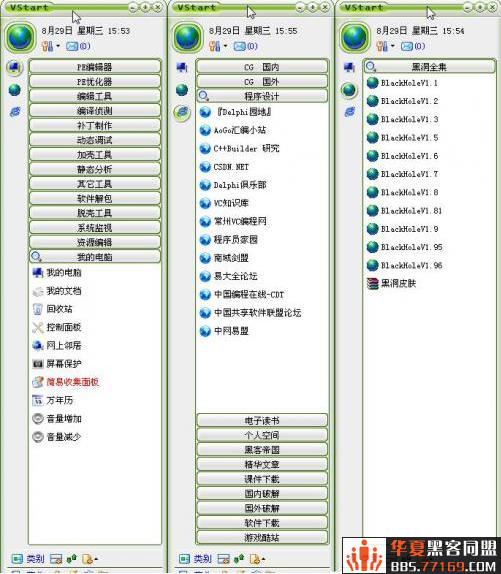Expand the CG 国外 group

point(262,82)
